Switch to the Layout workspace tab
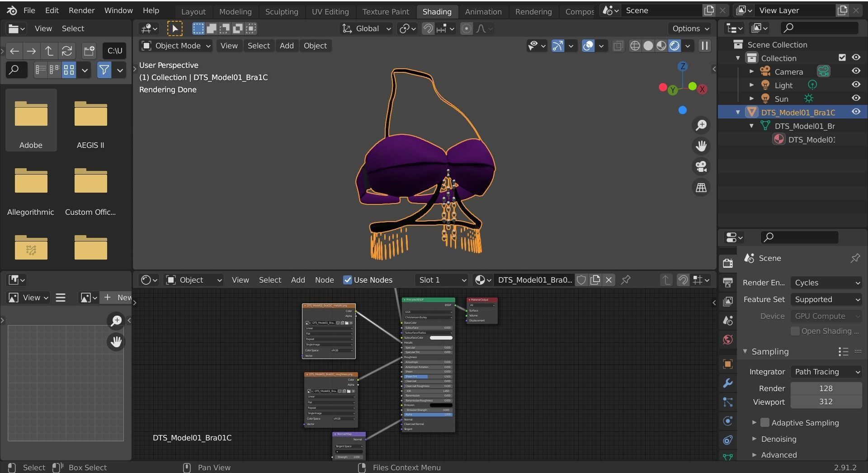The image size is (868, 473). click(x=193, y=12)
